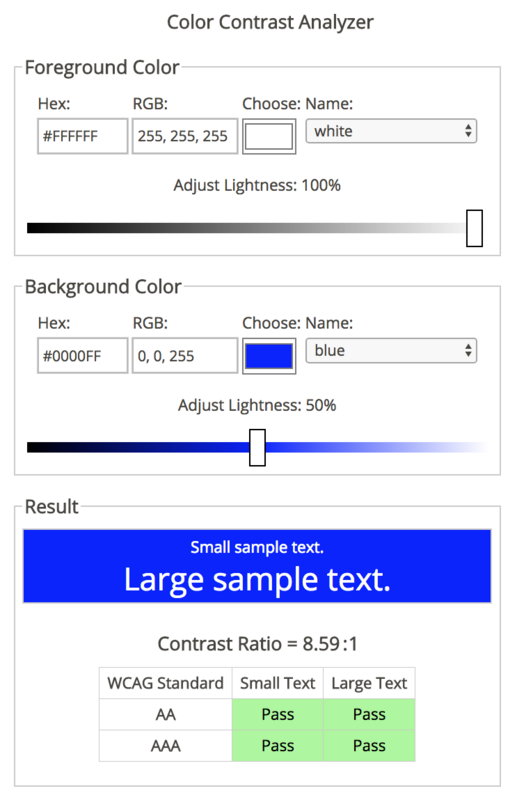
Task: Expand the background color Name dropdown (blue)
Action: coord(391,351)
